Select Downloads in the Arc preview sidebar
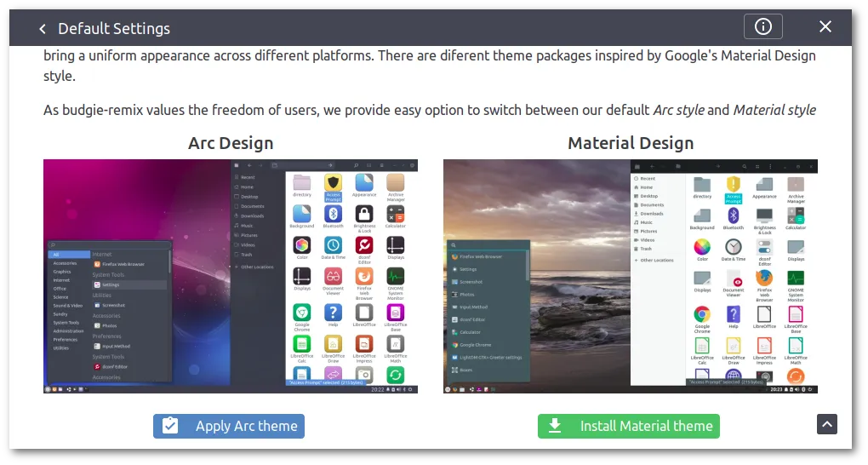Viewport: 868px width, 465px height. click(252, 215)
